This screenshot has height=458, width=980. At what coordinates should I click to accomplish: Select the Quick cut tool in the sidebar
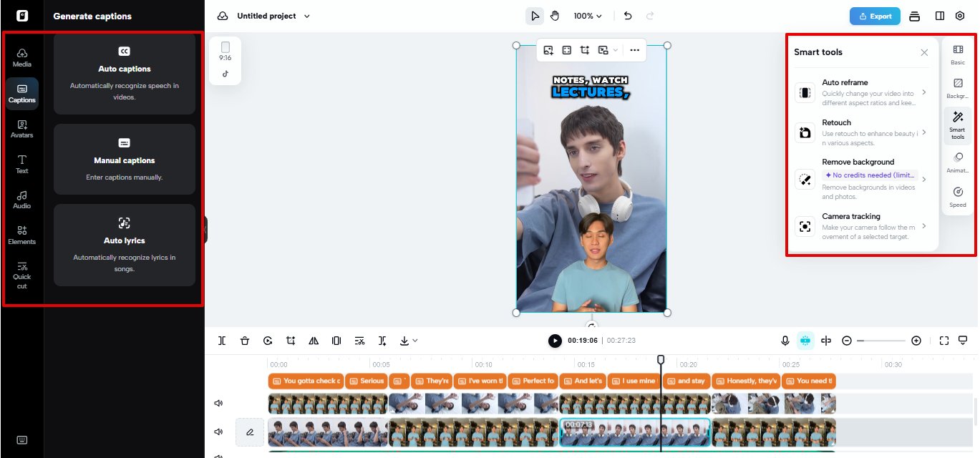[x=21, y=274]
